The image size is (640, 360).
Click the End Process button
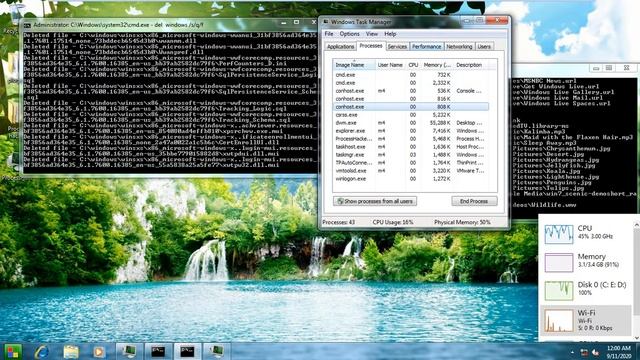click(474, 201)
